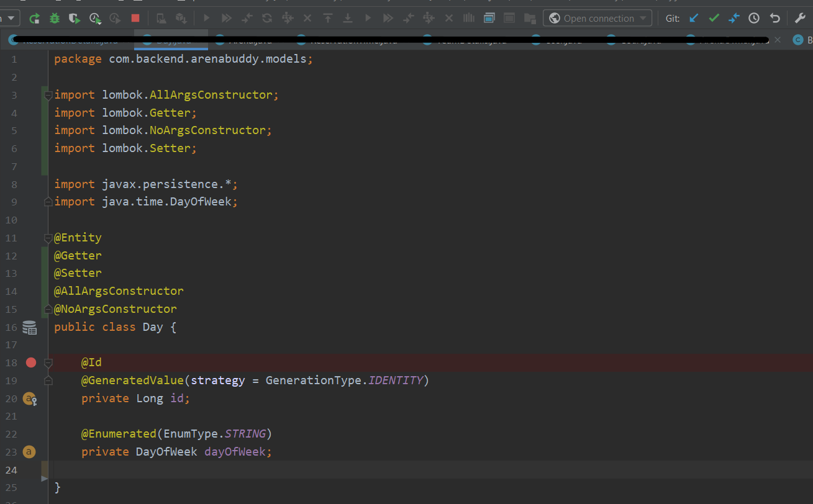Run with Coverage using the shield icon
Image resolution: width=813 pixels, height=504 pixels.
click(75, 18)
